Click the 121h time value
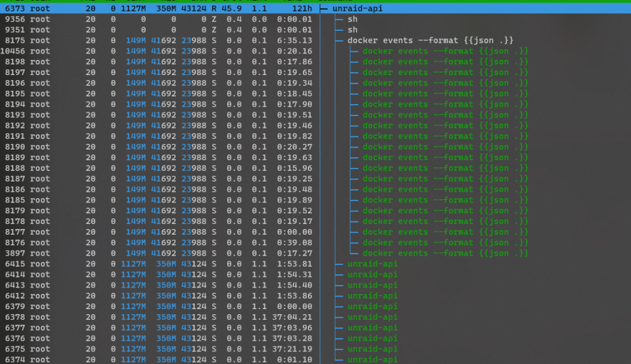The width and height of the screenshot is (631, 364). (302, 8)
